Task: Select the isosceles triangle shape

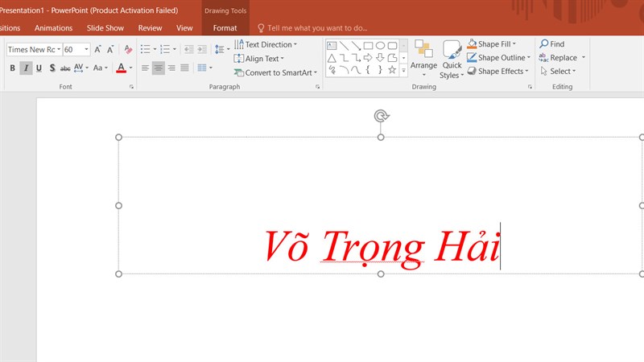Action: tap(332, 58)
